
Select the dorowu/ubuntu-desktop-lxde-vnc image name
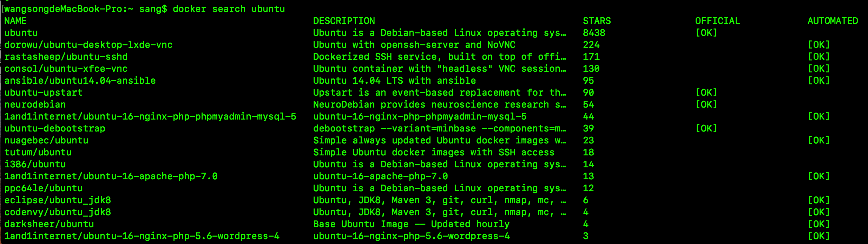88,45
